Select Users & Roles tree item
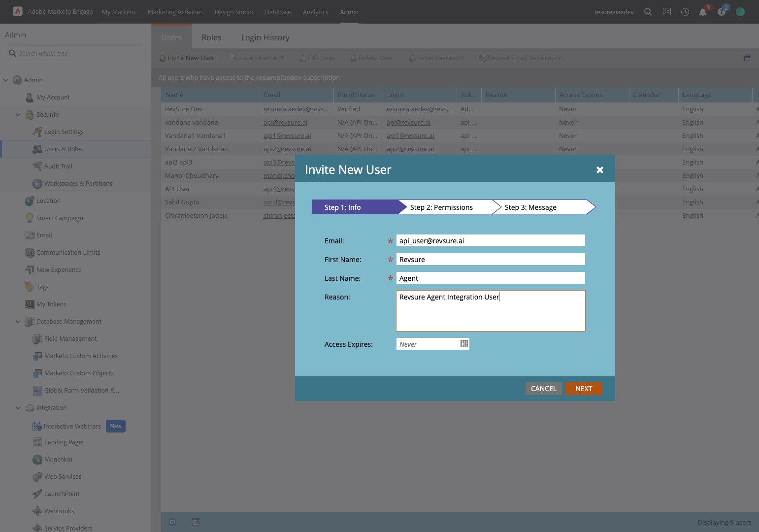 pos(63,149)
